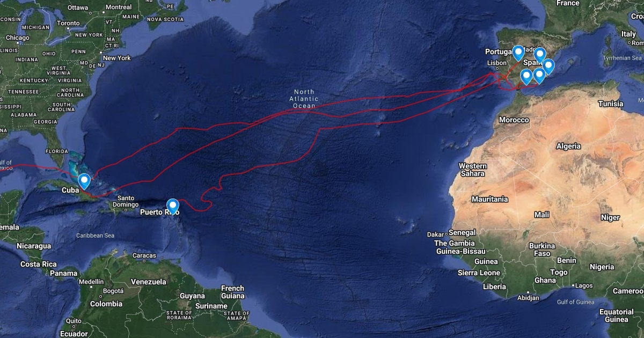
Task: Open the pin beside the Portugal label
Action: (518, 53)
